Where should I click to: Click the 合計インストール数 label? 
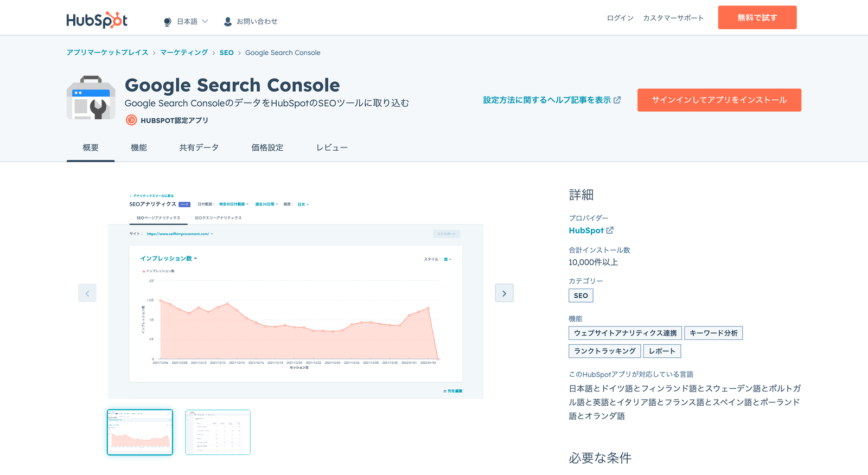tap(599, 250)
